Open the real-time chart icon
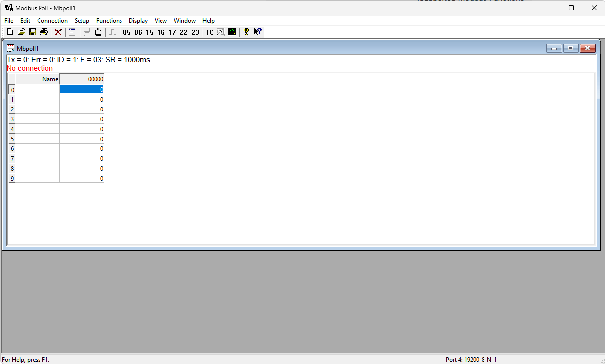 (x=232, y=32)
